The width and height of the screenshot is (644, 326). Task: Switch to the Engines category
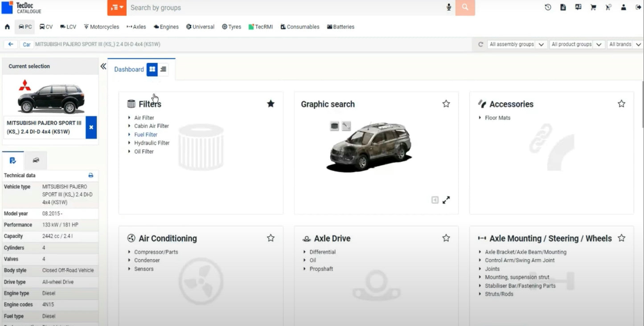pyautogui.click(x=166, y=27)
